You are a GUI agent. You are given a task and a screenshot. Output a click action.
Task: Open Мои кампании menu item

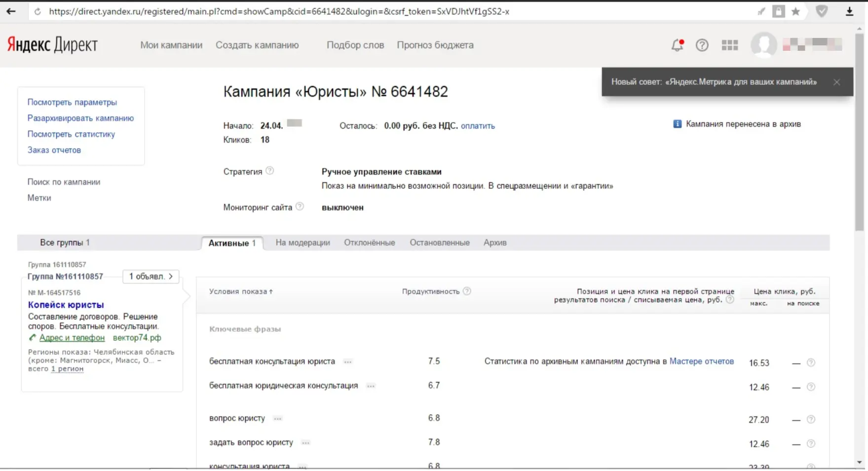click(x=171, y=45)
